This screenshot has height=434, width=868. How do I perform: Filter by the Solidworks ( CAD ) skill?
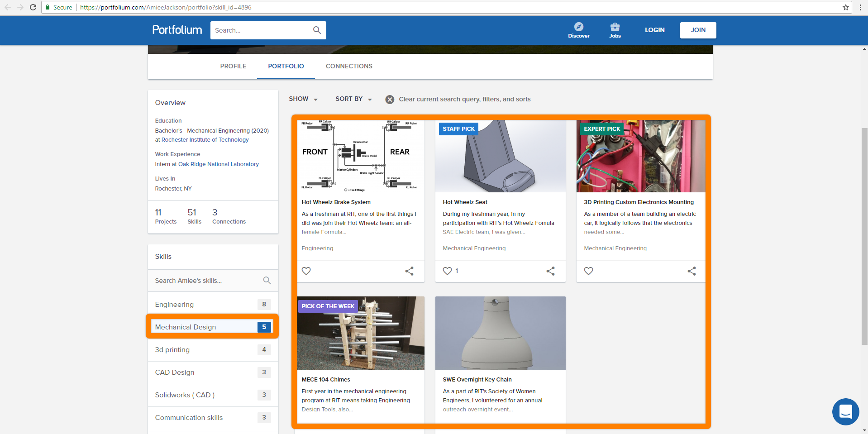tap(213, 395)
